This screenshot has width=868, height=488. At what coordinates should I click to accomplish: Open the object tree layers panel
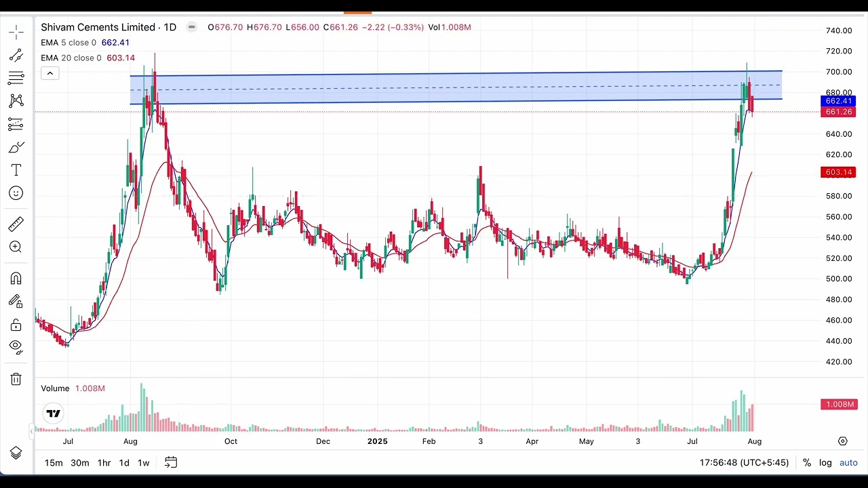(x=16, y=453)
